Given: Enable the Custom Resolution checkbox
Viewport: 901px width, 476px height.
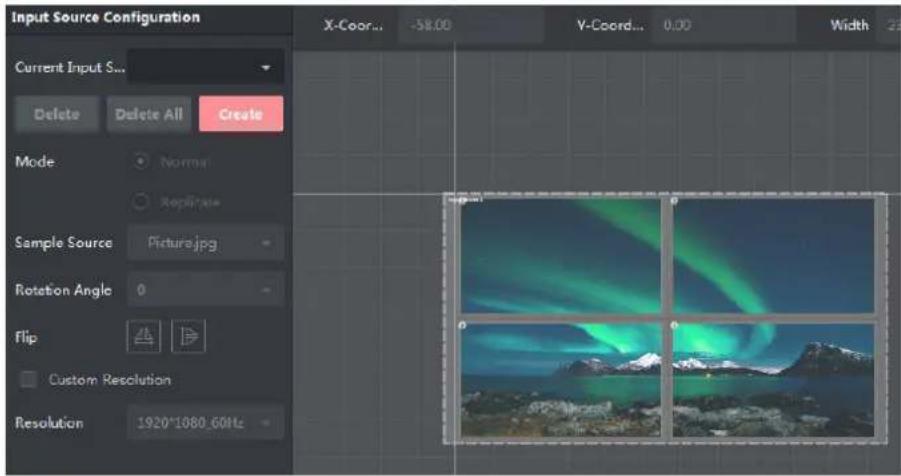Looking at the screenshot, I should point(28,379).
